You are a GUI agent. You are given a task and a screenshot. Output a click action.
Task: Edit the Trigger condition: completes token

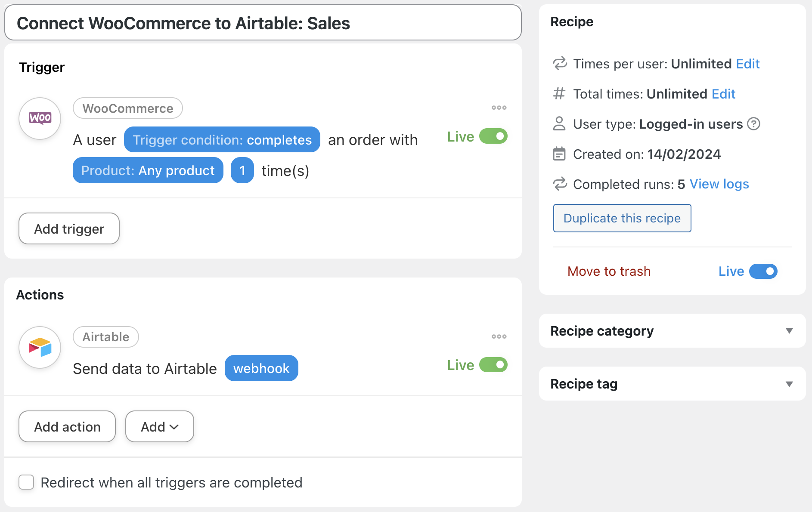coord(222,140)
